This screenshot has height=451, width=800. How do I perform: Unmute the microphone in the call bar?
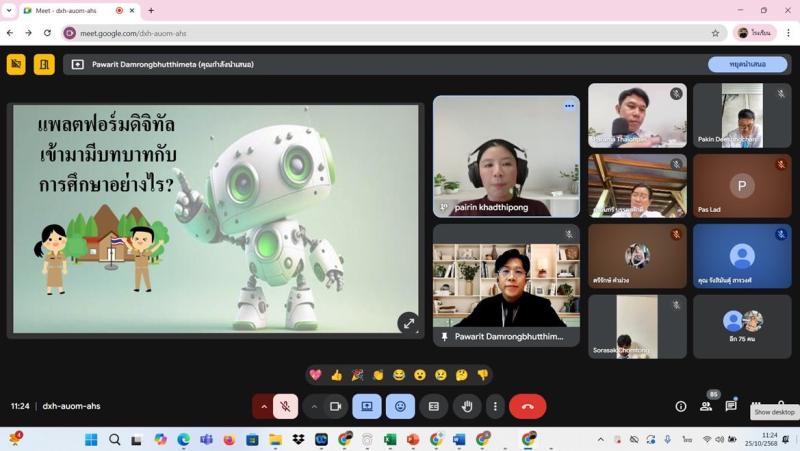[285, 406]
